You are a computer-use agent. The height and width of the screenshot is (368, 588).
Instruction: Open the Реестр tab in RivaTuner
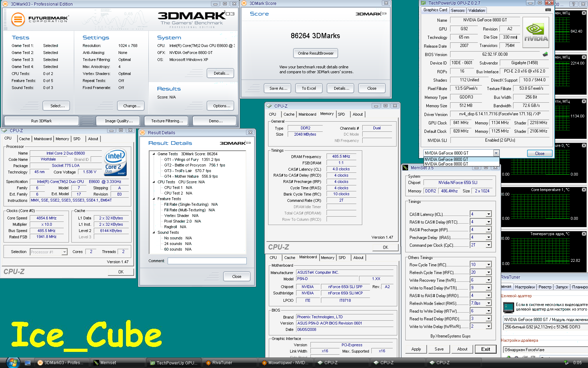545,287
